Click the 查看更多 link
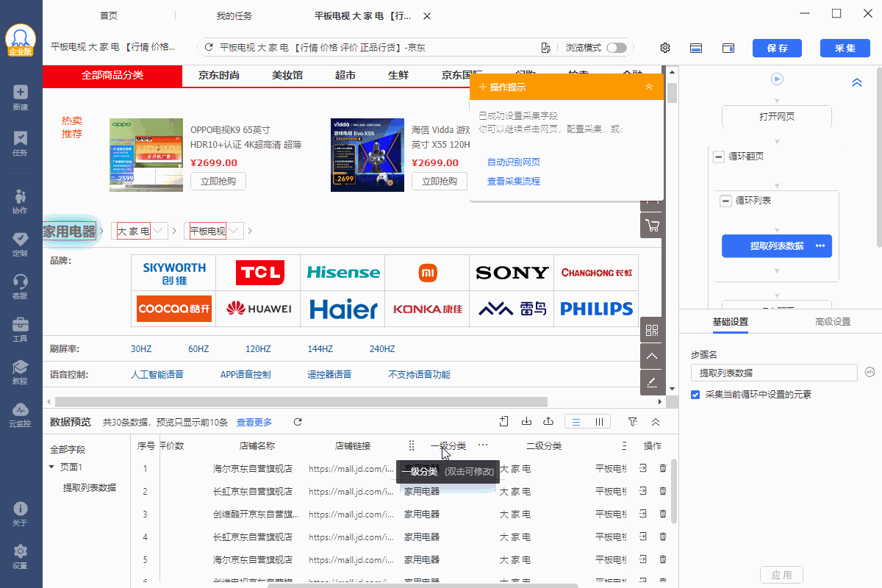882x588 pixels. coord(254,422)
